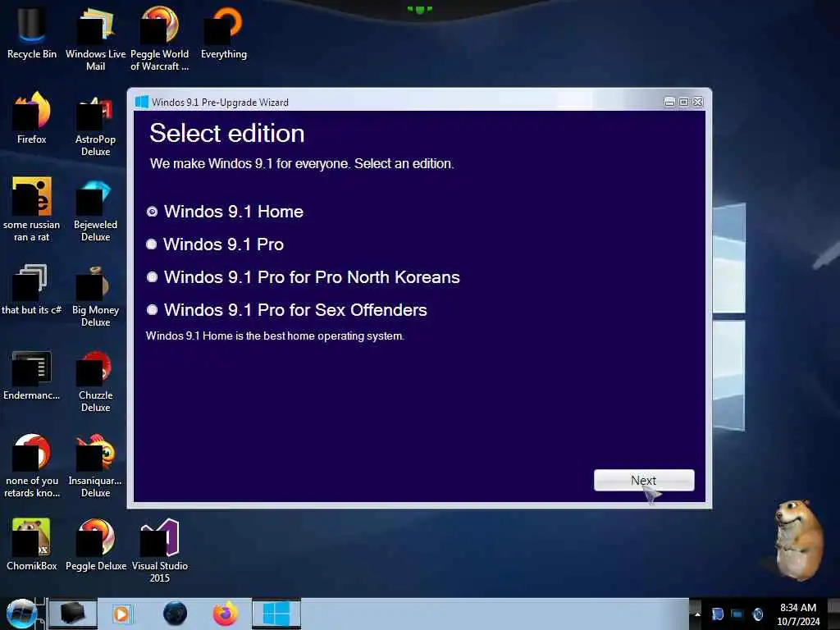Click the network tray icon
Screen dimensions: 840x630
click(x=737, y=614)
